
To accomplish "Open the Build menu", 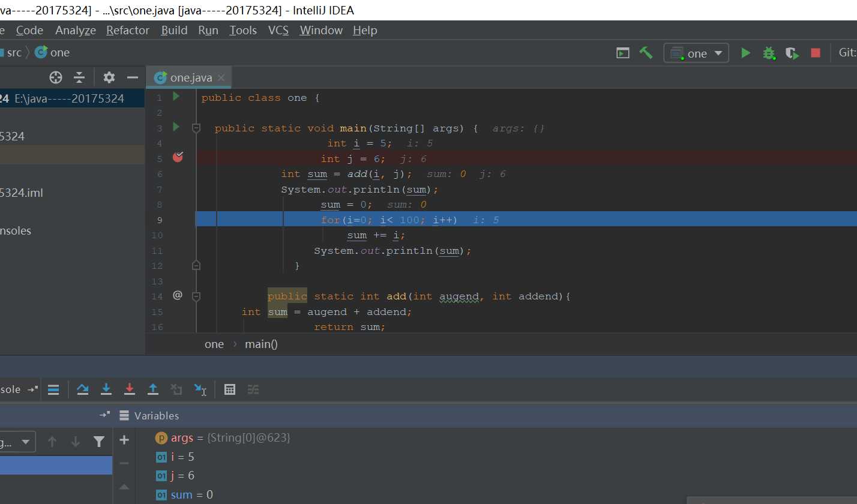I will coord(174,30).
